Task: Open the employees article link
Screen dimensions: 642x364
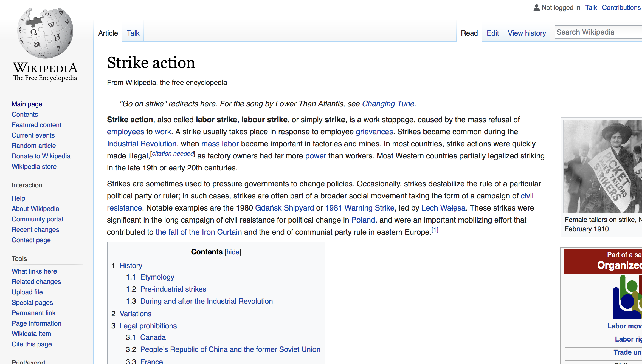Action: [x=125, y=132]
